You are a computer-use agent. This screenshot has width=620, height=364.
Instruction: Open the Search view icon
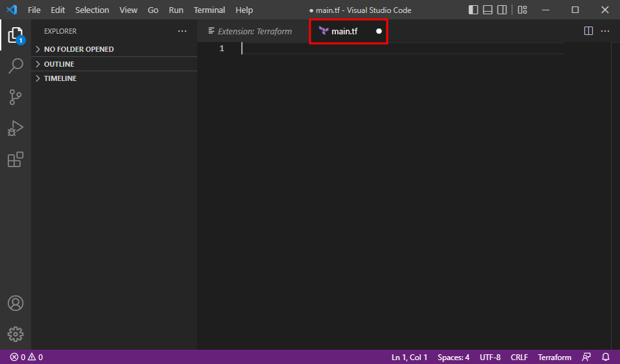click(x=16, y=66)
